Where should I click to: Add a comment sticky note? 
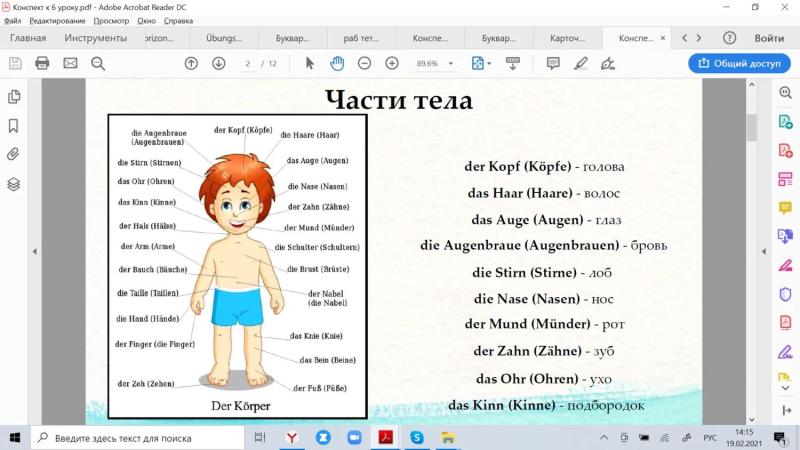553,63
